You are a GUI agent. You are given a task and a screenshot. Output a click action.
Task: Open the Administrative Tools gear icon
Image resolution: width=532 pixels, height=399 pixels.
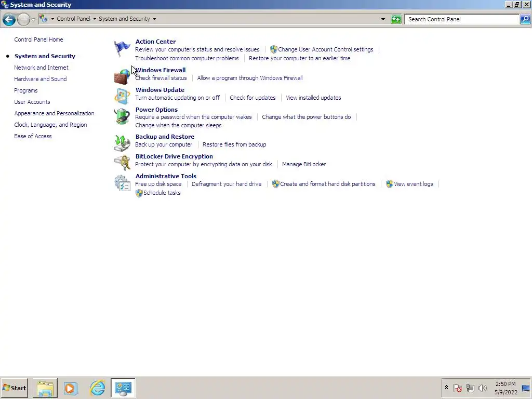[122, 182]
